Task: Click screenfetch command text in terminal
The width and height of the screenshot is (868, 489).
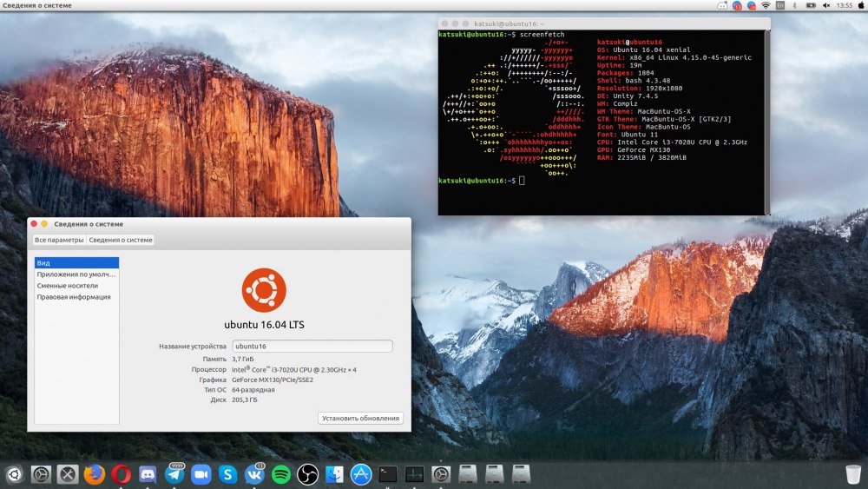Action: click(x=542, y=35)
